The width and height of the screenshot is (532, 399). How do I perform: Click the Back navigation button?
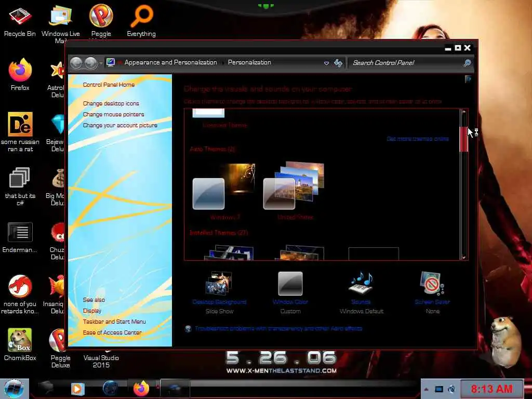[x=76, y=63]
